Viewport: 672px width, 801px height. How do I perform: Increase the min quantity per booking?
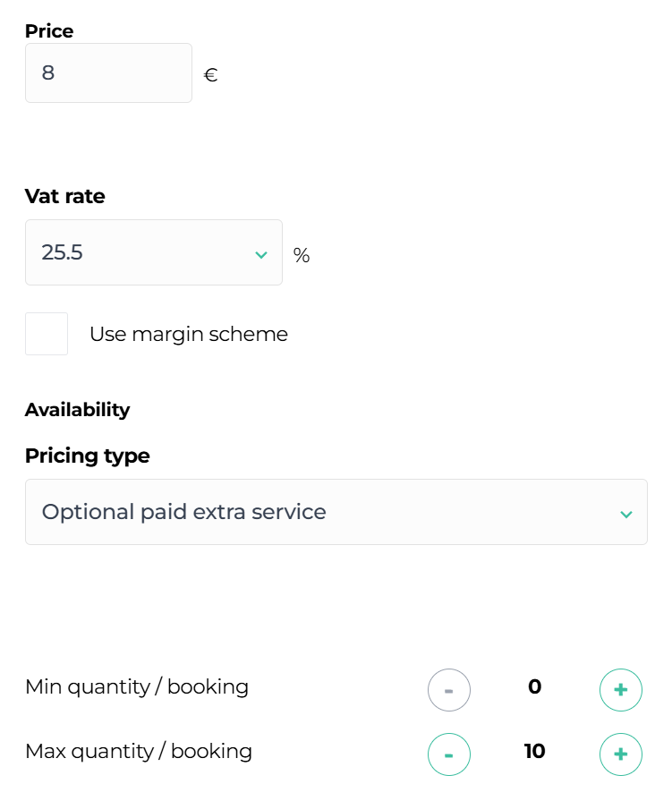620,690
